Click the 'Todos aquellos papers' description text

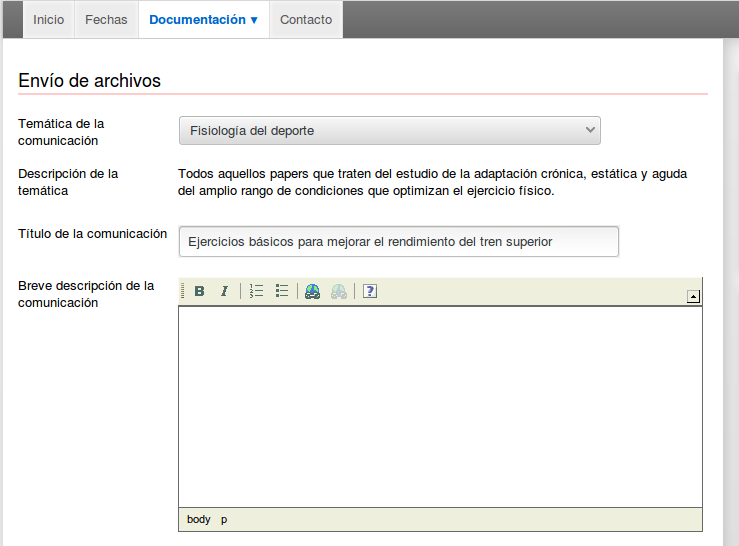pyautogui.click(x=432, y=182)
